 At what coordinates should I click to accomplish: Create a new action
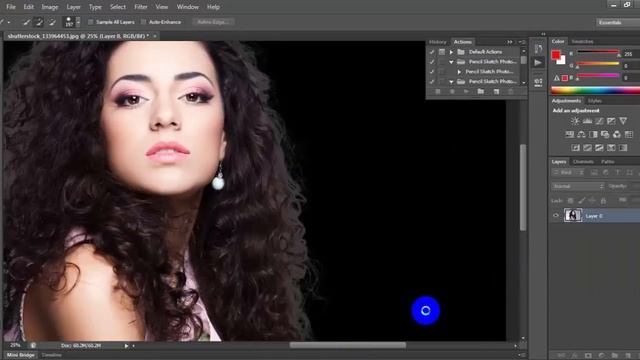(496, 92)
